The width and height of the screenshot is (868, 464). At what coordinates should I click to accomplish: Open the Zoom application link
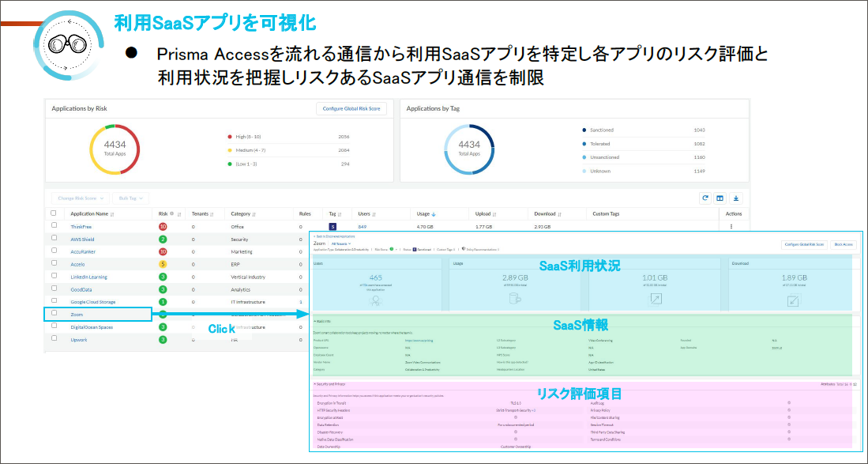click(77, 315)
